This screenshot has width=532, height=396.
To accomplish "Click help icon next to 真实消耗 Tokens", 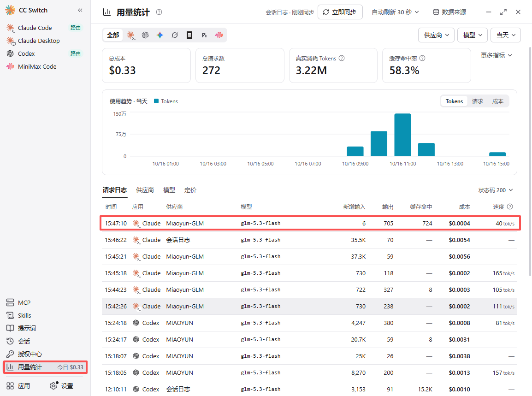I will click(x=342, y=58).
